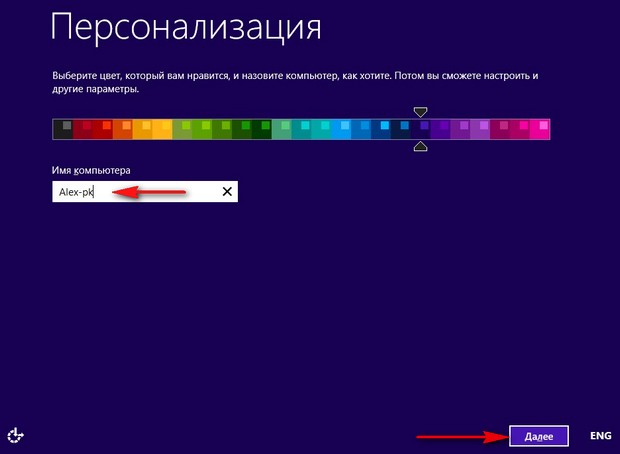620x454 pixels.
Task: Clear the computer name with X
Action: (x=227, y=192)
